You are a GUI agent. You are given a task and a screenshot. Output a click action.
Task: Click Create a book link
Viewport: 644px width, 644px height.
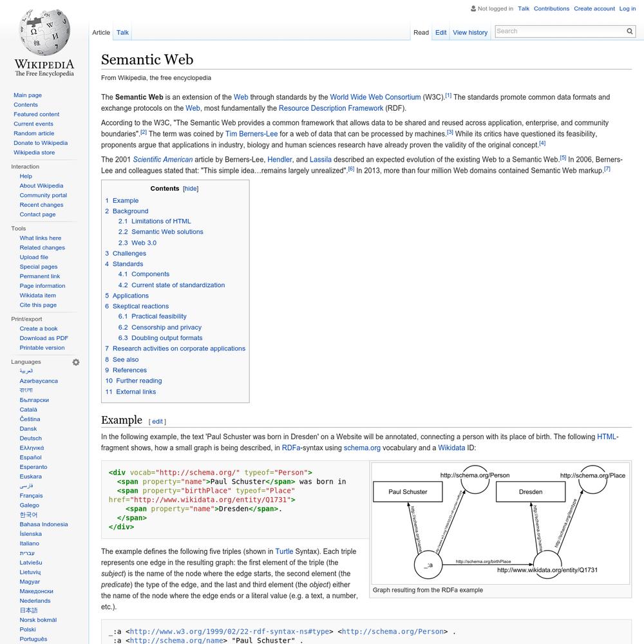39,328
